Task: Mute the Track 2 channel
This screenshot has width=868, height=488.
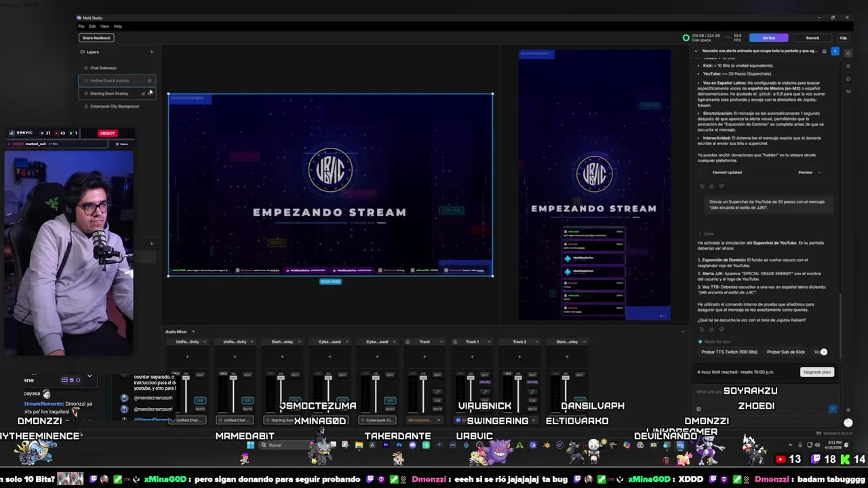Action: 532,409
